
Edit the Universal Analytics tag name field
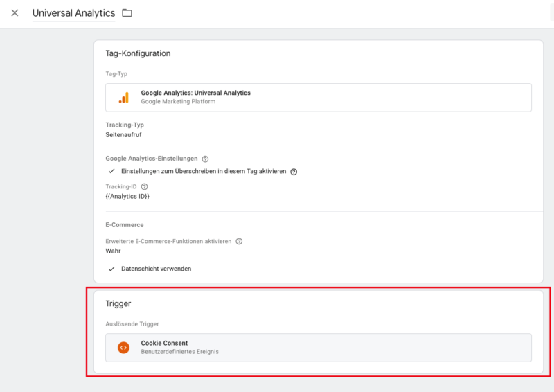73,13
